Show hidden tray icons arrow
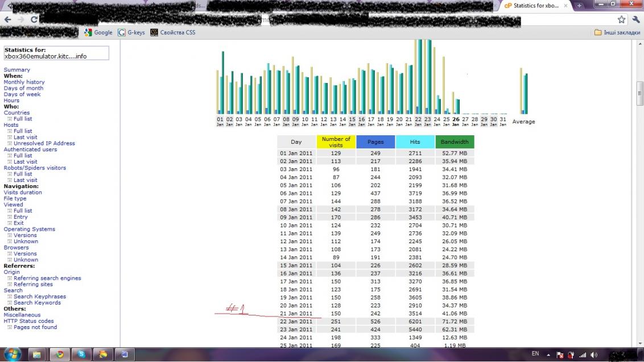 tap(548, 355)
